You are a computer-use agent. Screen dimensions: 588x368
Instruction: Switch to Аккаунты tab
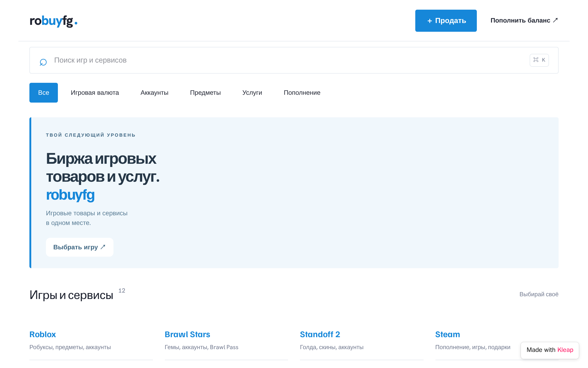pyautogui.click(x=154, y=93)
